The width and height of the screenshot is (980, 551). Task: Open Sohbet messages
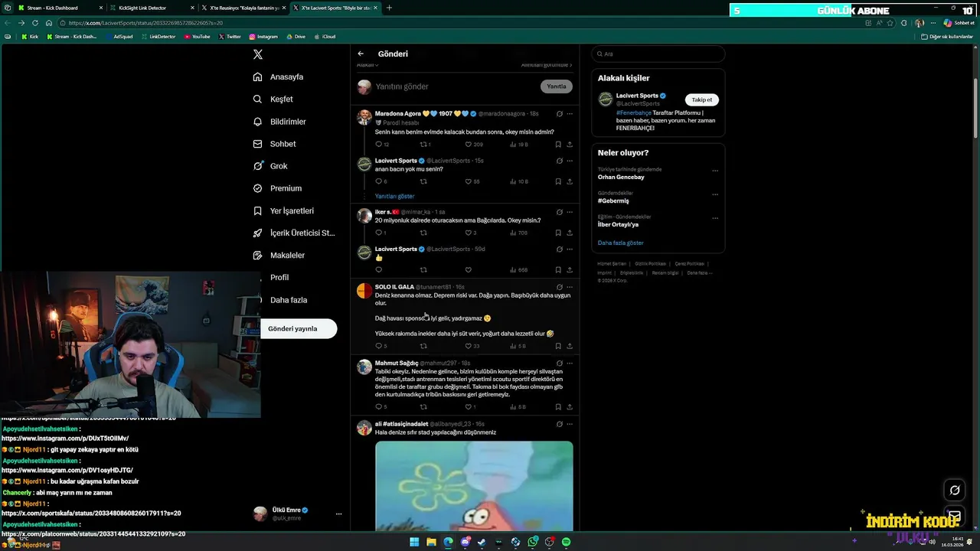tap(274, 144)
